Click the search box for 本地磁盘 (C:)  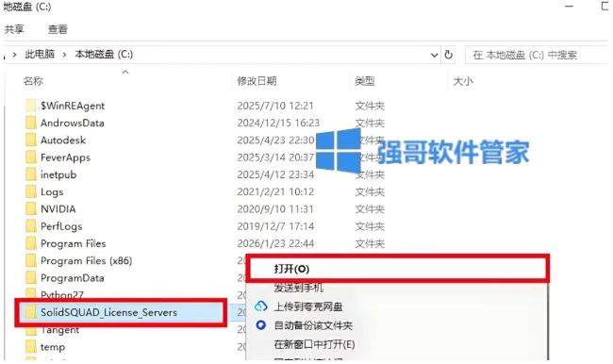(x=538, y=55)
